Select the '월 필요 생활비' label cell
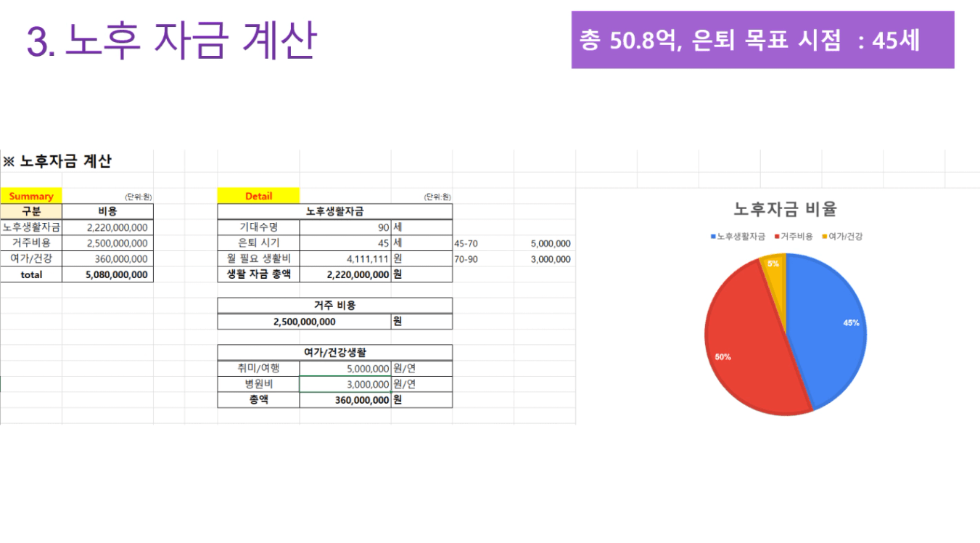980x543 pixels. click(258, 258)
